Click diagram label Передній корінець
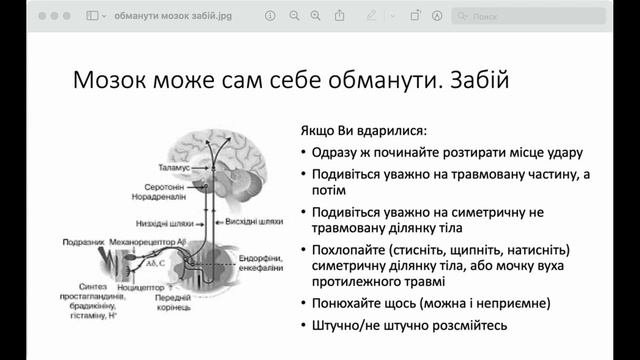This screenshot has height=360, width=640. point(173,302)
